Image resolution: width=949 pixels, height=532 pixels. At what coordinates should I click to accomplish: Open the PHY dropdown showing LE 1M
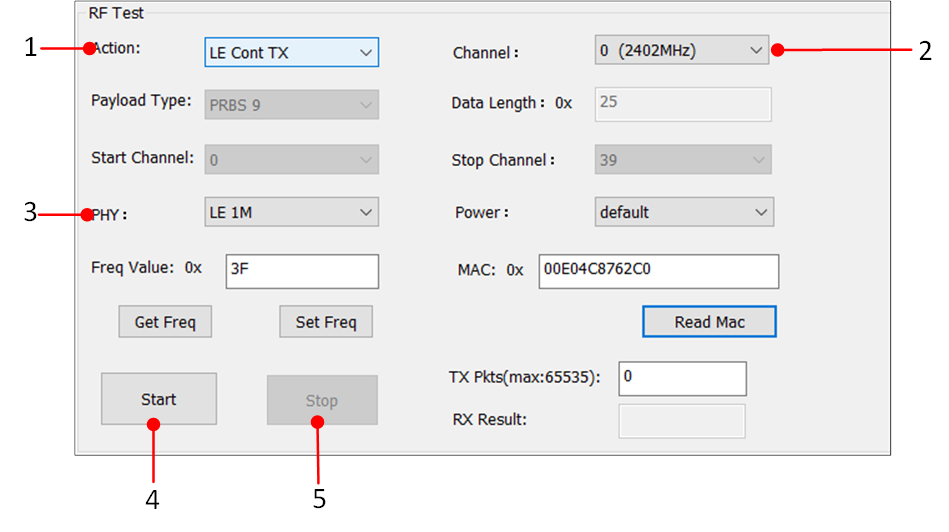coord(290,212)
